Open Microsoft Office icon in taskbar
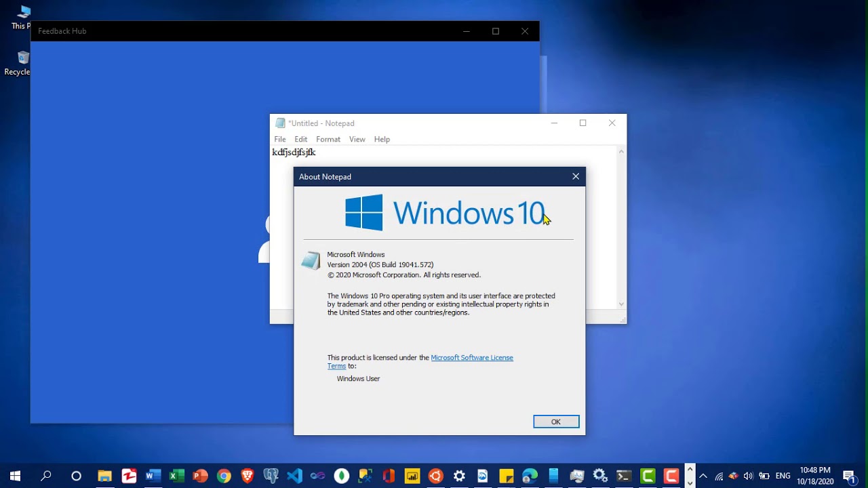868x488 pixels. click(389, 476)
